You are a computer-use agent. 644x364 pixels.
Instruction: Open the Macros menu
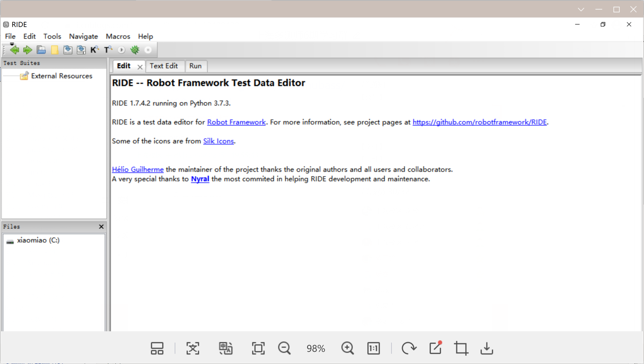point(118,36)
